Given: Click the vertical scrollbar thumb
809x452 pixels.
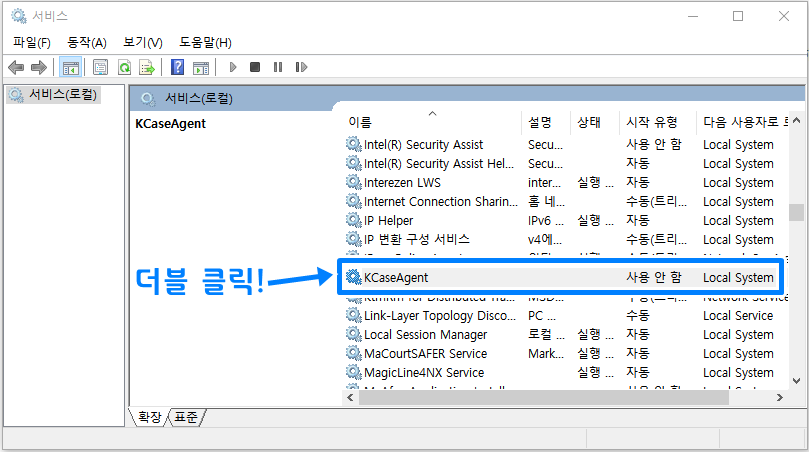Looking at the screenshot, I should point(797,212).
